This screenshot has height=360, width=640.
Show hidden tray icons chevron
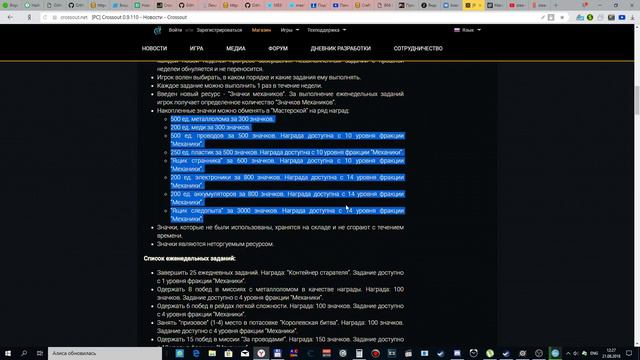point(568,353)
